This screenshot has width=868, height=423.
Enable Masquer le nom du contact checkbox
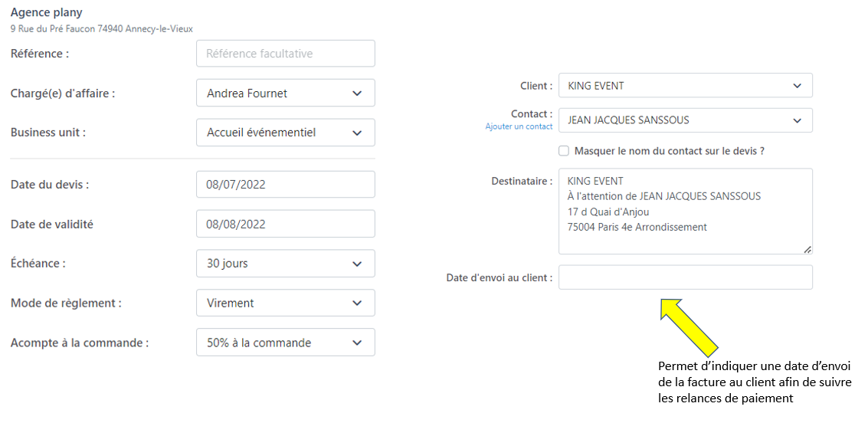pos(564,151)
